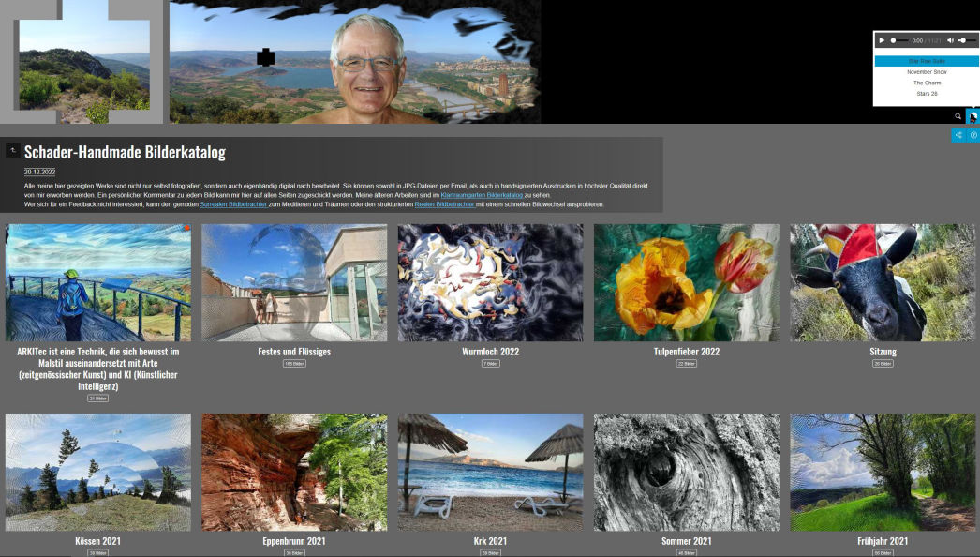Adjust the audio volume slider

coord(967,40)
